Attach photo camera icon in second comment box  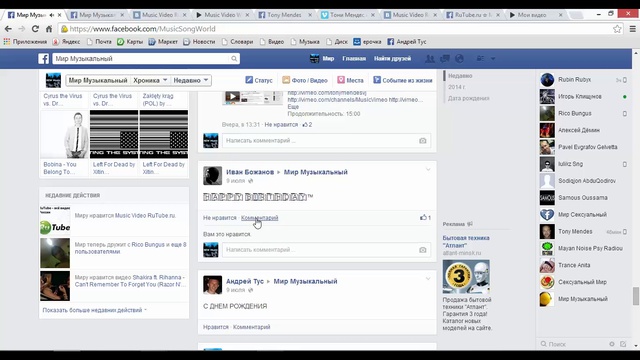422,250
